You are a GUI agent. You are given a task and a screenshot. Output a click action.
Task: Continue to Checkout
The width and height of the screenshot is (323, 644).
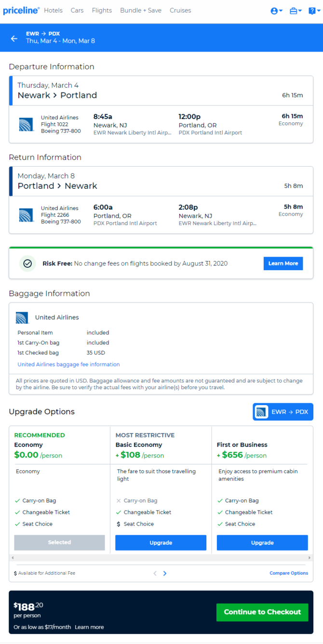262,612
